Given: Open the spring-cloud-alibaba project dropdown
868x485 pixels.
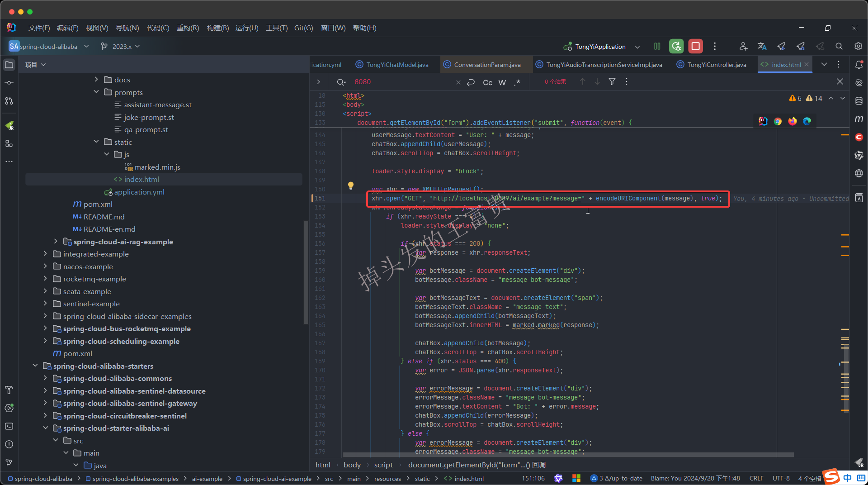Looking at the screenshot, I should [49, 47].
